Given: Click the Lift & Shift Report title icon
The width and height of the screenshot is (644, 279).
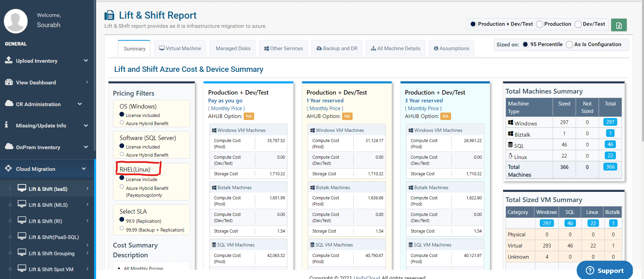Looking at the screenshot, I should (x=109, y=15).
